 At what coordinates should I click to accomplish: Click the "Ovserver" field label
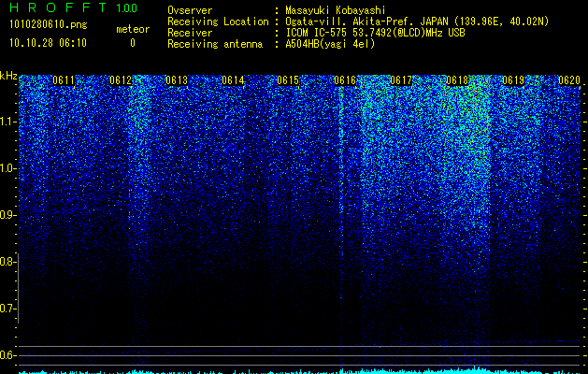point(190,10)
